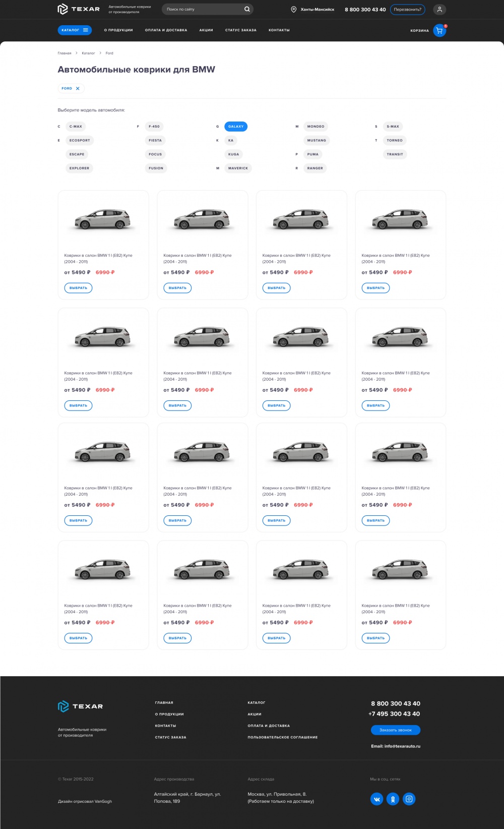
Task: Open the Каталог dropdown menu button
Action: tap(75, 30)
